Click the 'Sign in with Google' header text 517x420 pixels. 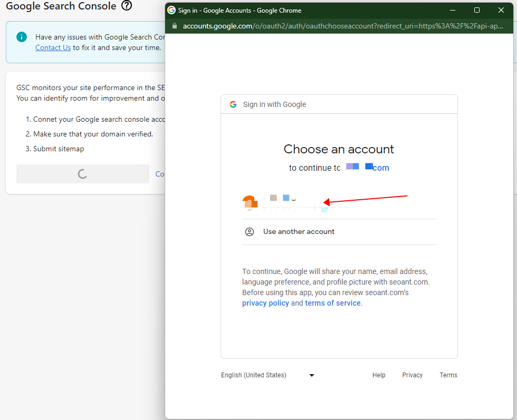275,104
